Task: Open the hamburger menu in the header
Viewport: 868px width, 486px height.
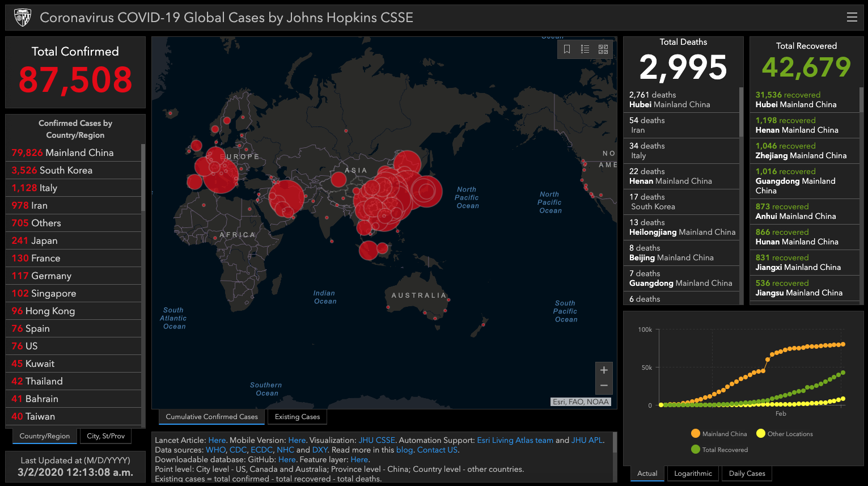Action: (x=852, y=18)
